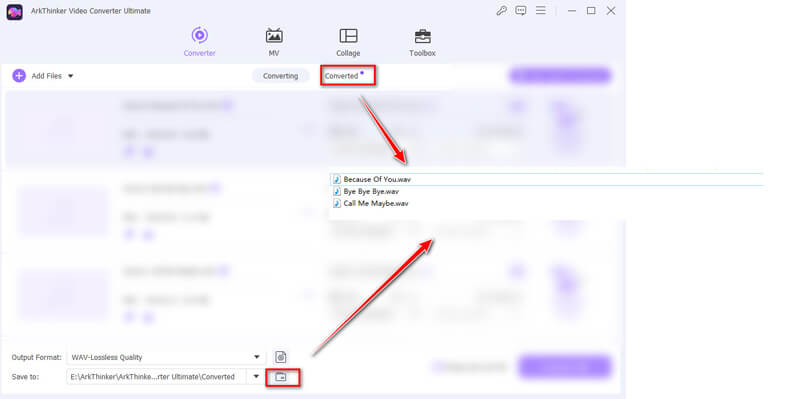800x399 pixels.
Task: Open the Output Format dropdown
Action: click(166, 357)
